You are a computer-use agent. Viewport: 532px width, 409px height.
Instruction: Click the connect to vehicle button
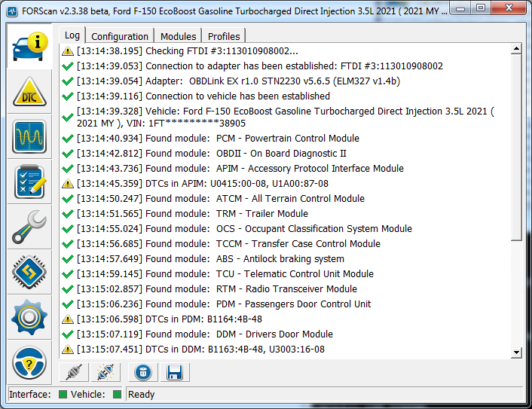[x=74, y=372]
